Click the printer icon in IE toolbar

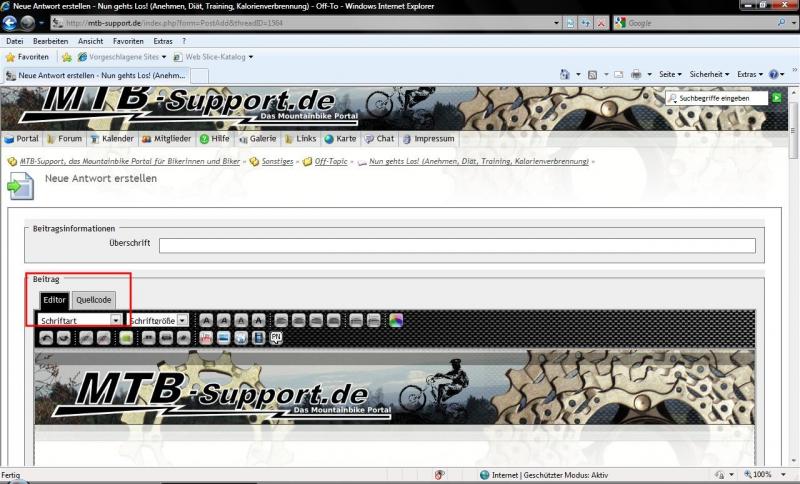[x=635, y=75]
